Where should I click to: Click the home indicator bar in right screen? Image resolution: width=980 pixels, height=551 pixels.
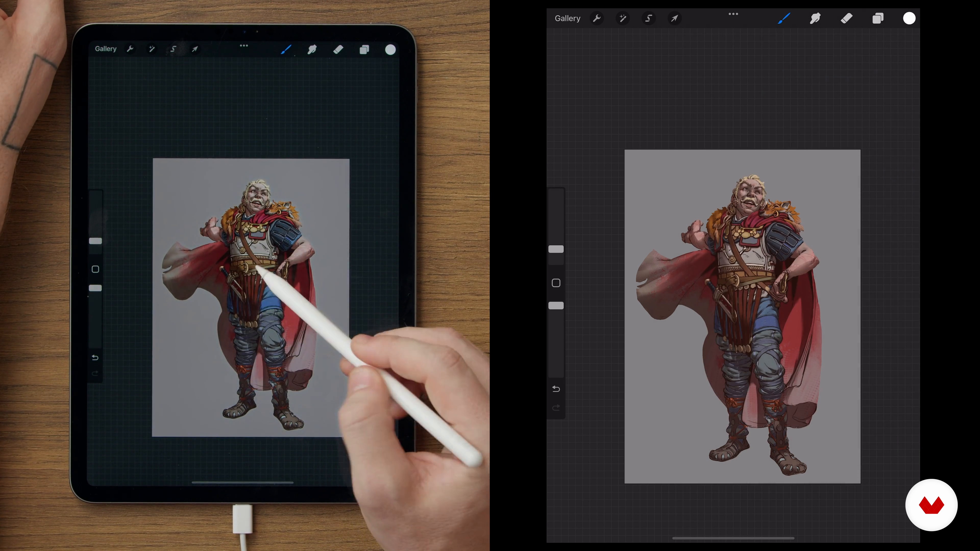[733, 538]
